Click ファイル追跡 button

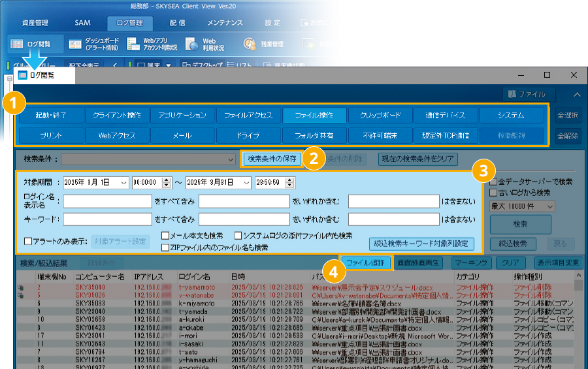366,263
